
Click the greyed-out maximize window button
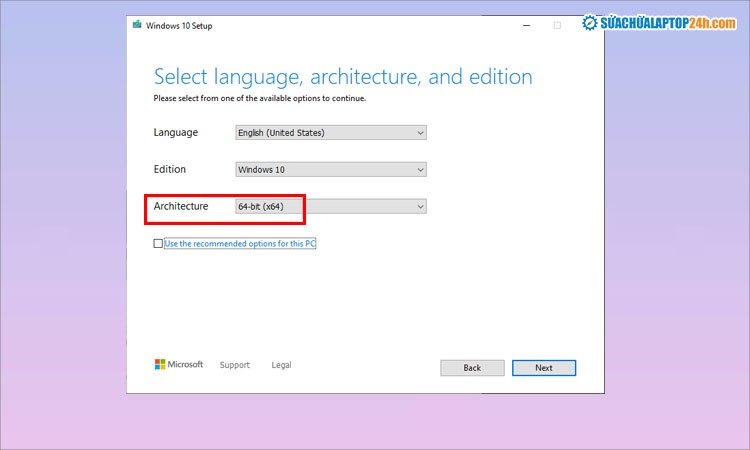pos(557,25)
